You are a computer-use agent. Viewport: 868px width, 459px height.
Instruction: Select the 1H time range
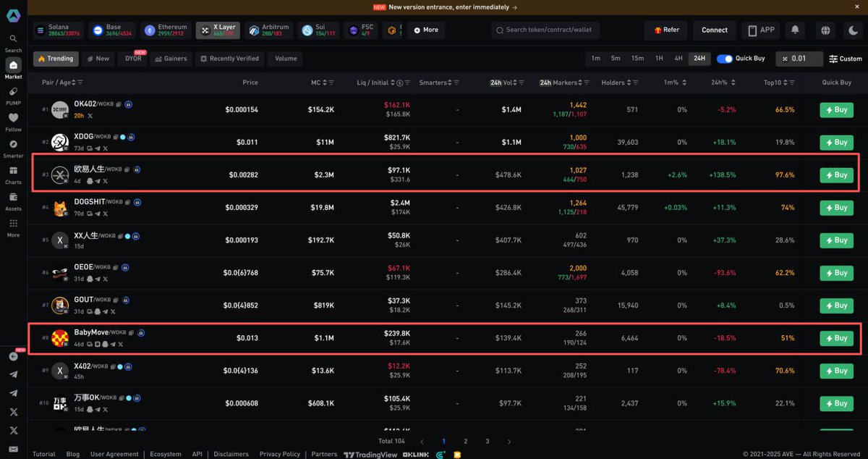(x=659, y=59)
